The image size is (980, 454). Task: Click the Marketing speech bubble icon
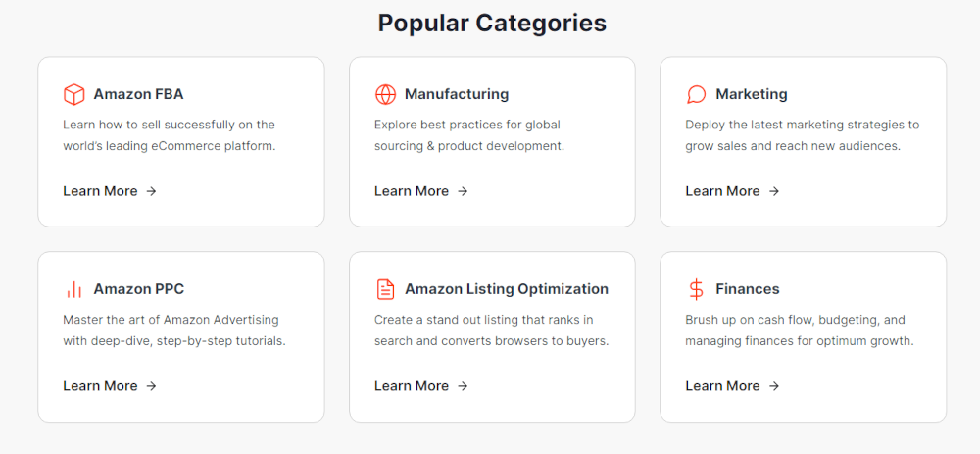point(696,94)
